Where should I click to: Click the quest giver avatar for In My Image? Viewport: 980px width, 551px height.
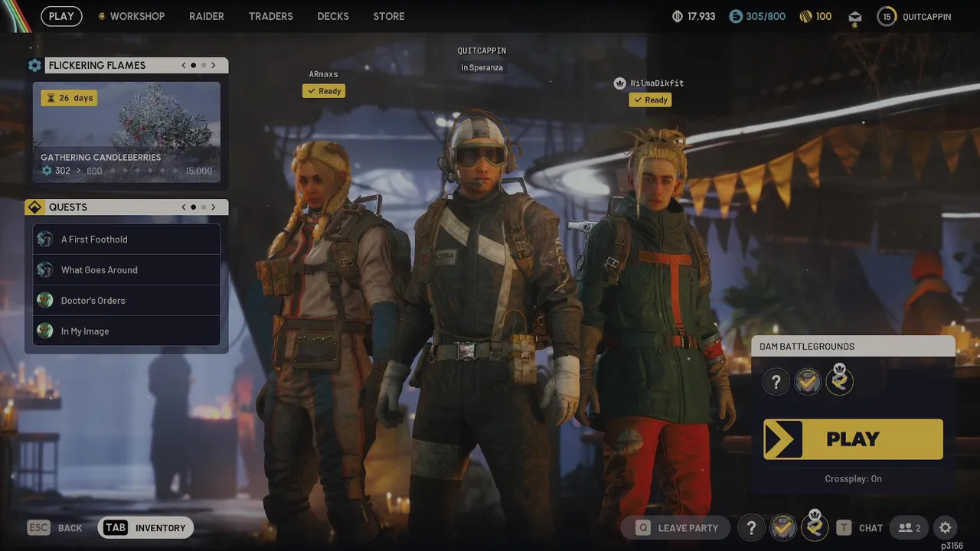[45, 331]
